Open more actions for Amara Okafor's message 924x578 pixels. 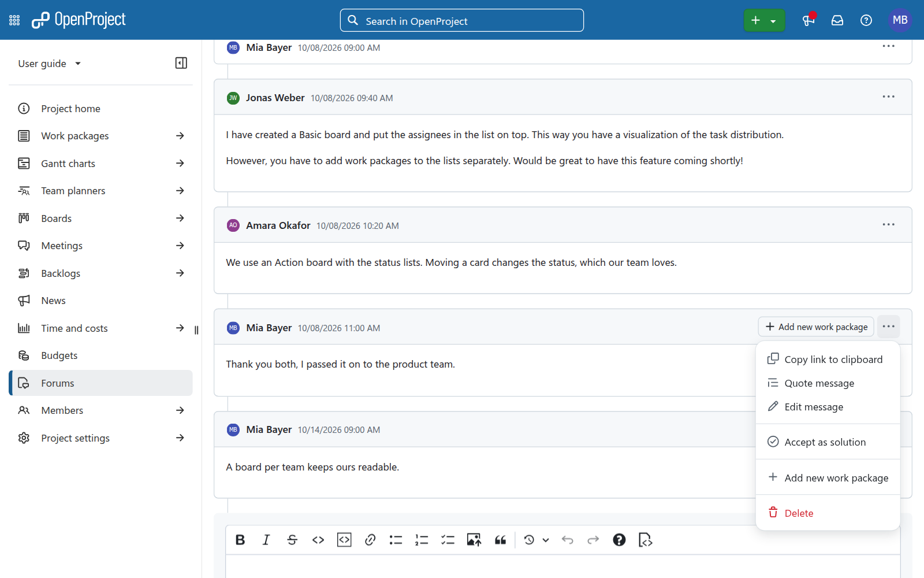888,225
